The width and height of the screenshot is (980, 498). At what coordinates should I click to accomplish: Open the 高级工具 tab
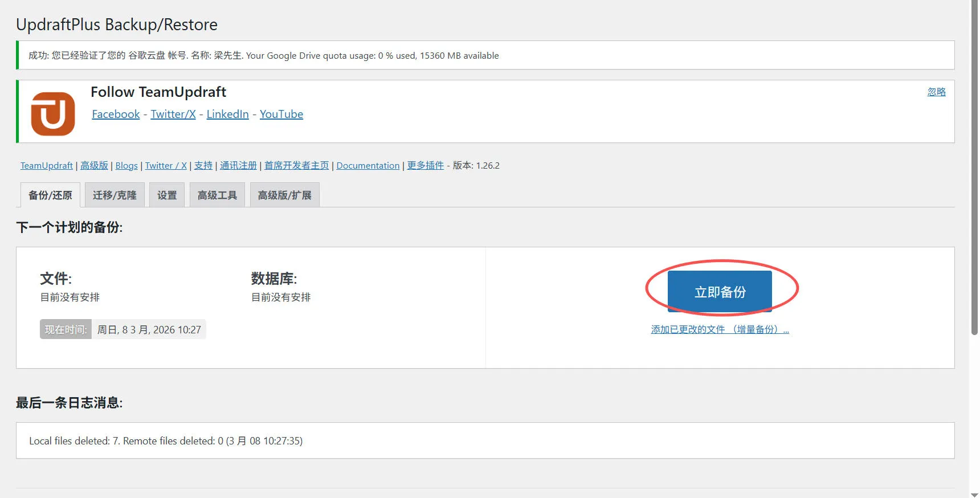(217, 195)
